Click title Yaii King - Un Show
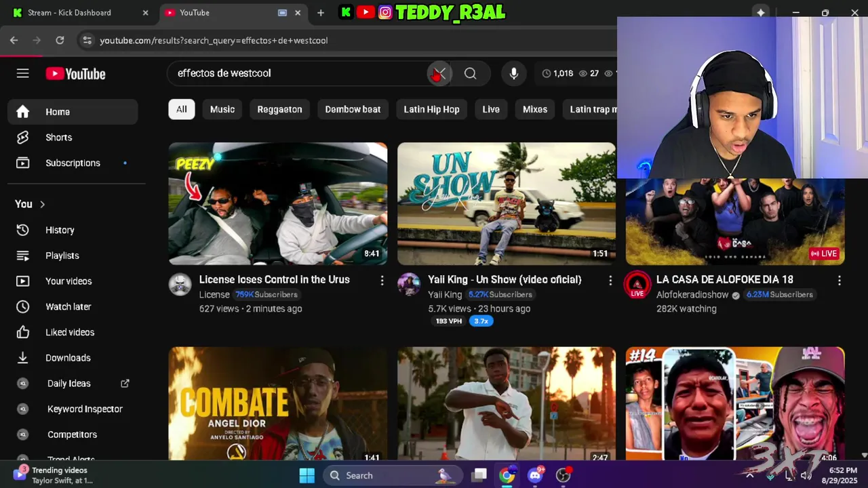868x488 pixels. point(505,279)
